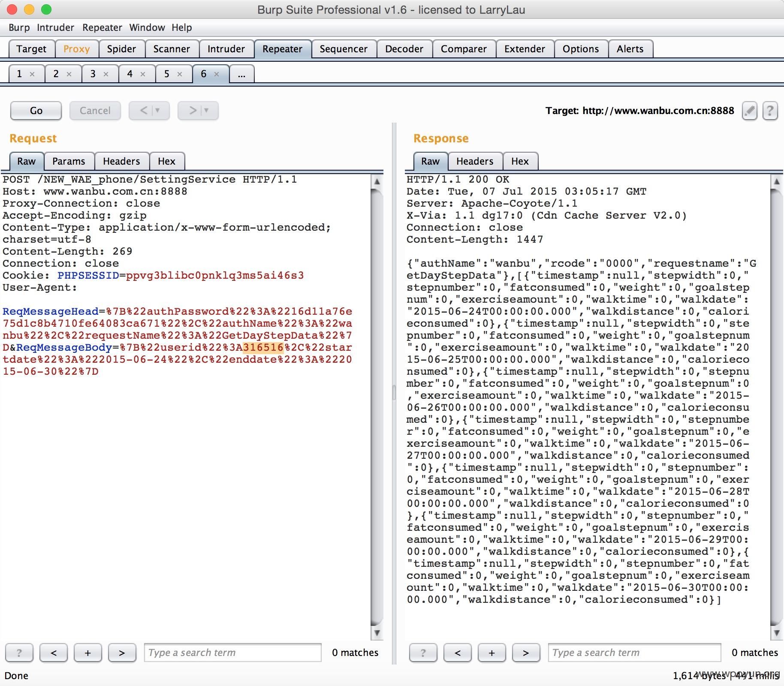Viewport: 784px width, 686px height.
Task: Click the ReqMessageHead parameter name
Action: [x=51, y=311]
